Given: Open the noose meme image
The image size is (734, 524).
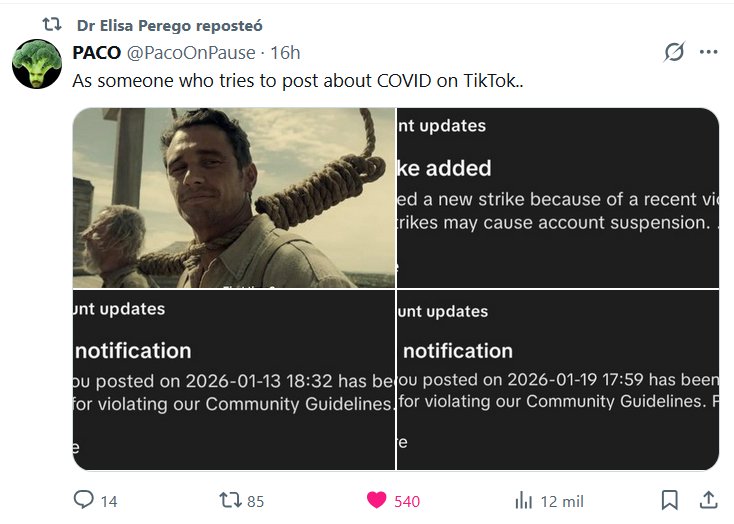Looking at the screenshot, I should pos(234,198).
